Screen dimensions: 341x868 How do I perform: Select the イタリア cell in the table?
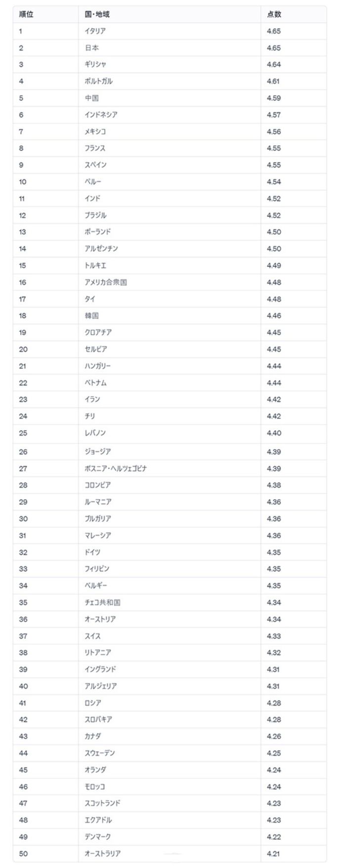pos(95,31)
